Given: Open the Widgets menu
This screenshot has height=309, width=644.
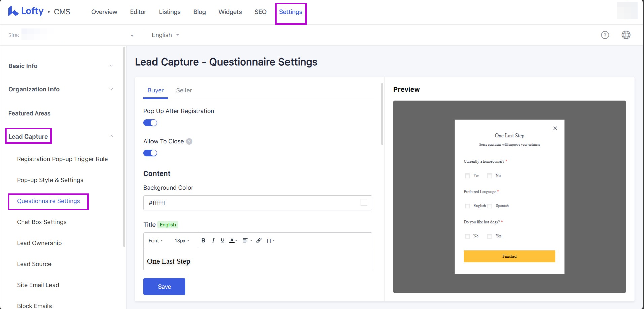Looking at the screenshot, I should click(230, 12).
